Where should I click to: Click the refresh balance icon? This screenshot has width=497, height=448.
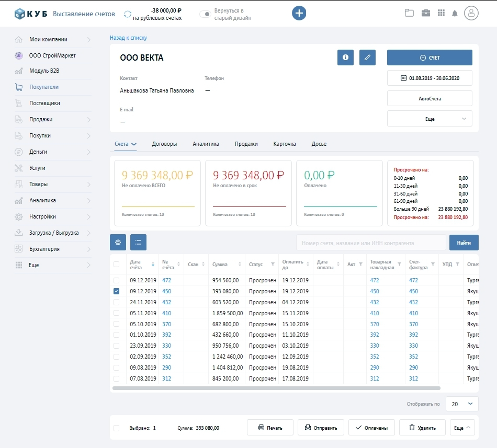pos(128,14)
